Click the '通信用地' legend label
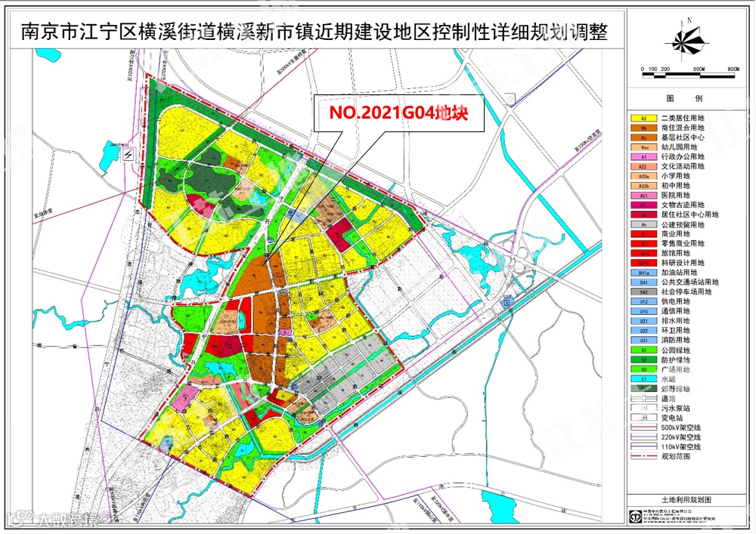Screen dimensions: 756x534 click(x=675, y=311)
